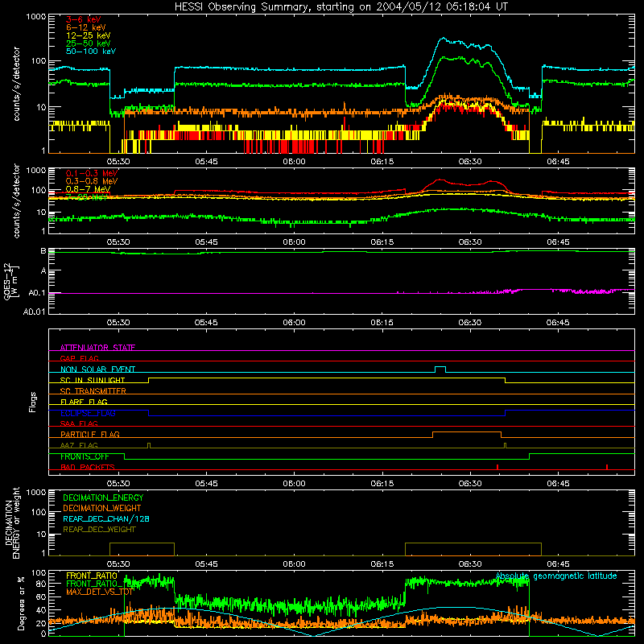Click the DECIMATION ENERGY or weight axis title
This screenshot has height=644, width=644.
point(12,522)
